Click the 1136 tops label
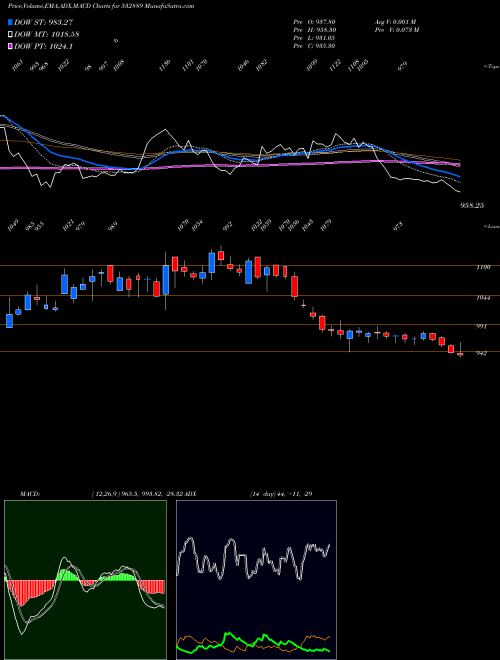The width and height of the screenshot is (500, 660). pos(165,65)
